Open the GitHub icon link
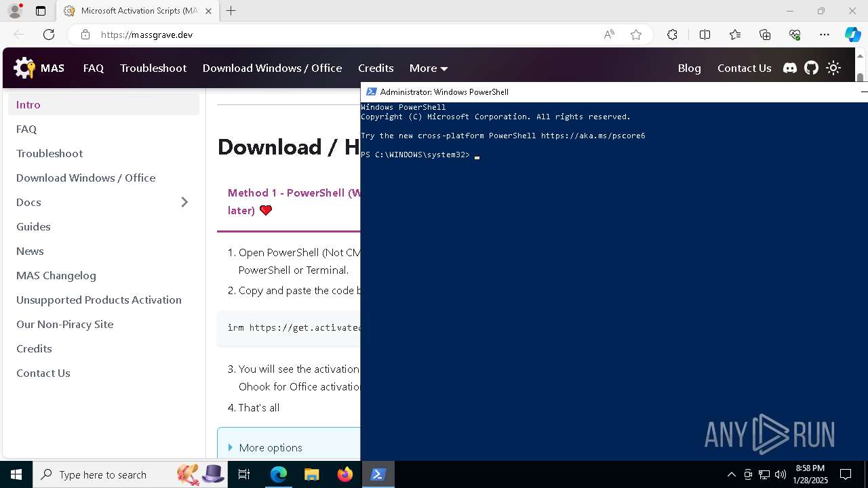This screenshot has height=488, width=868. click(x=811, y=68)
